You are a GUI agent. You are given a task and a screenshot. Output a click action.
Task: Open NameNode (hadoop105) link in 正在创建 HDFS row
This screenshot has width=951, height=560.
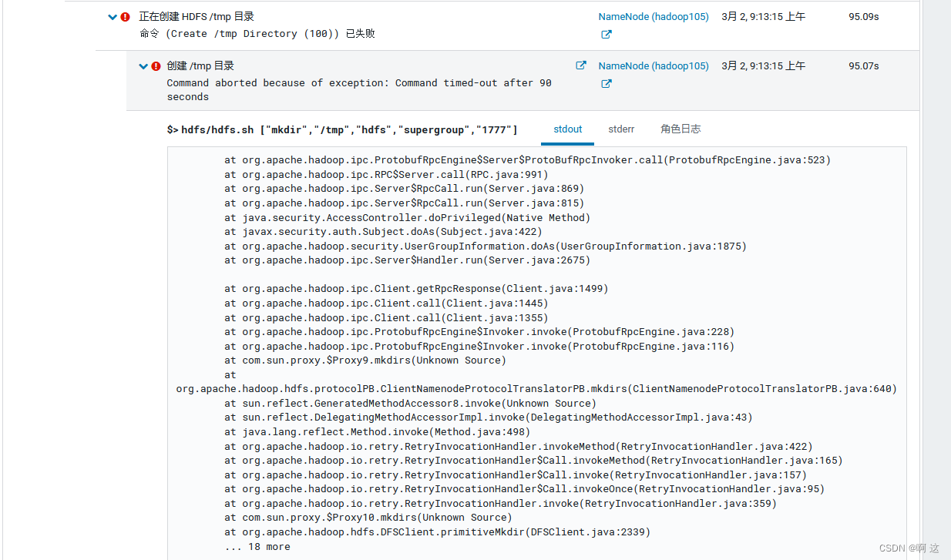tap(653, 17)
